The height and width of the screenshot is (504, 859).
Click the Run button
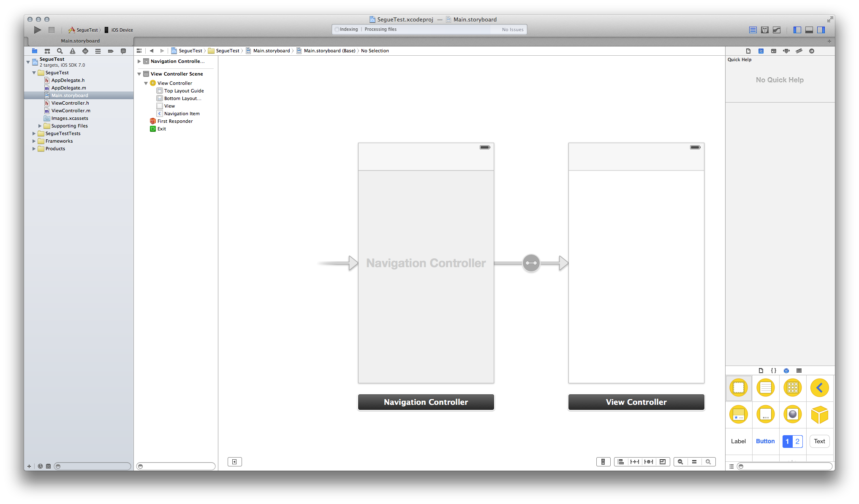click(x=38, y=30)
